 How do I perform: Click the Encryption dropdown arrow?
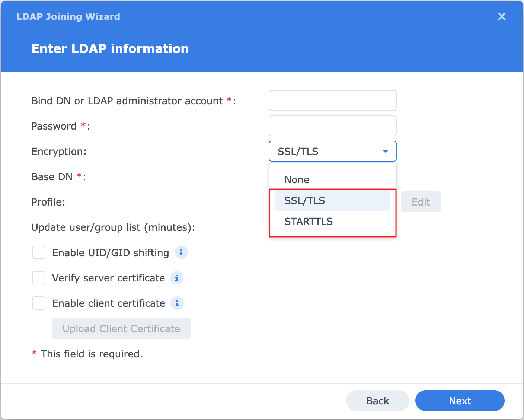pyautogui.click(x=386, y=151)
